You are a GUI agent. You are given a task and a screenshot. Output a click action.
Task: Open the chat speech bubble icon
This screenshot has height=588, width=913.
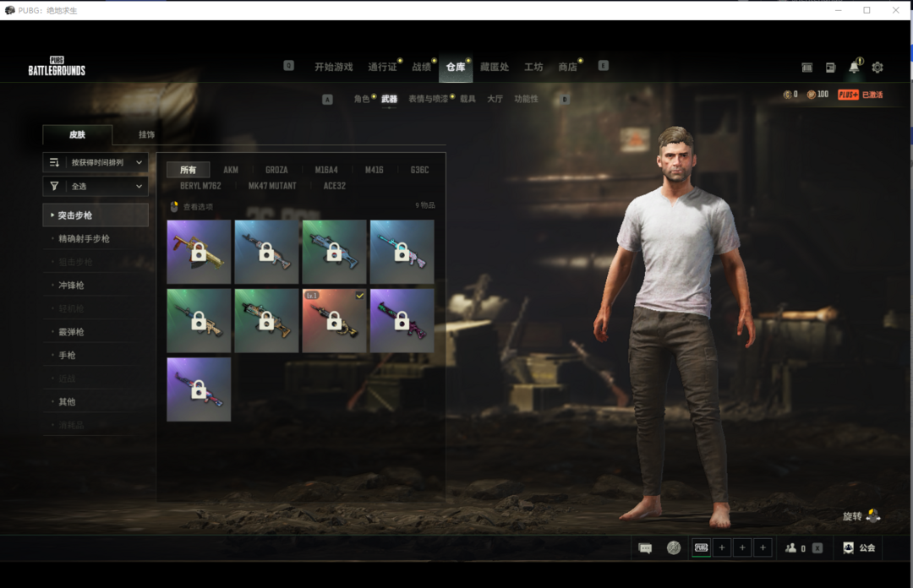tap(645, 548)
